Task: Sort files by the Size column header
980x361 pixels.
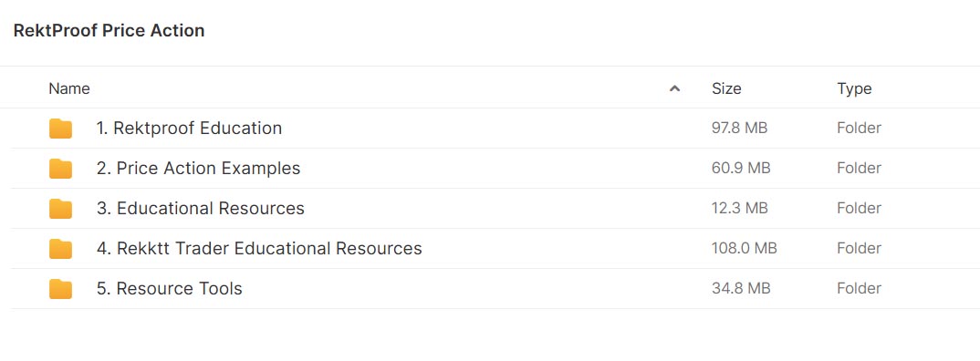Action: pos(726,88)
